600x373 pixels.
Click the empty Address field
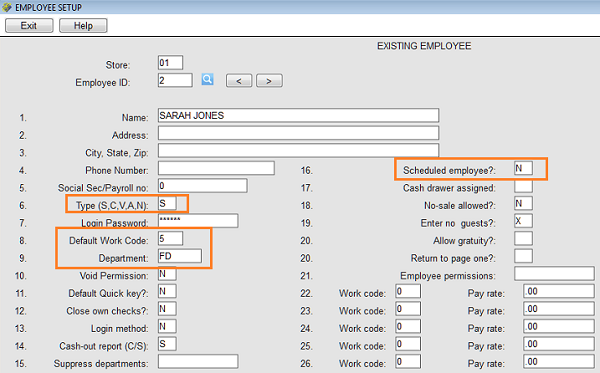[298, 133]
